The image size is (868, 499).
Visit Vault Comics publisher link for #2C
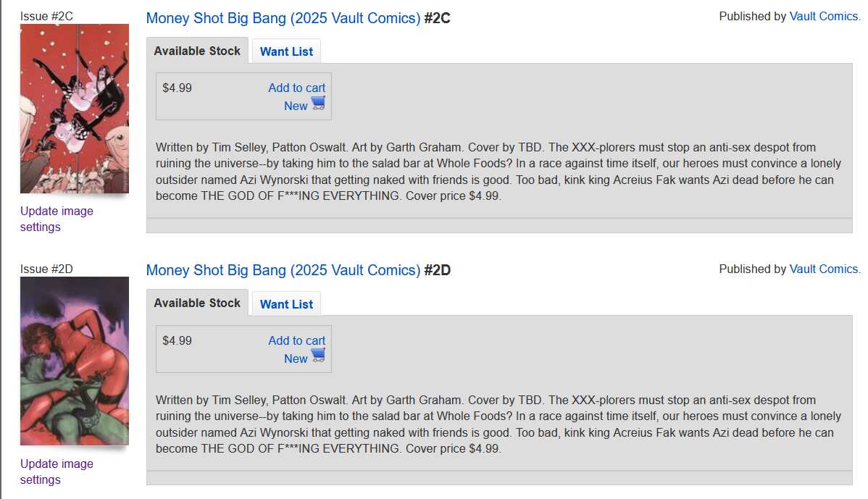coord(824,17)
